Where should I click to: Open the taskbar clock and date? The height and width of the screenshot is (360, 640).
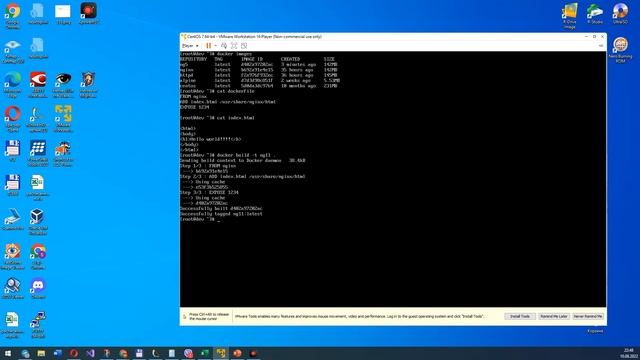[x=629, y=353]
